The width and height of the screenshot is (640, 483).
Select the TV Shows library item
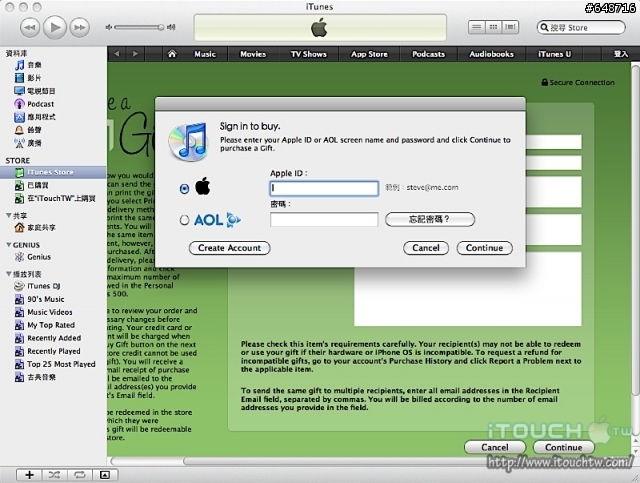34,91
